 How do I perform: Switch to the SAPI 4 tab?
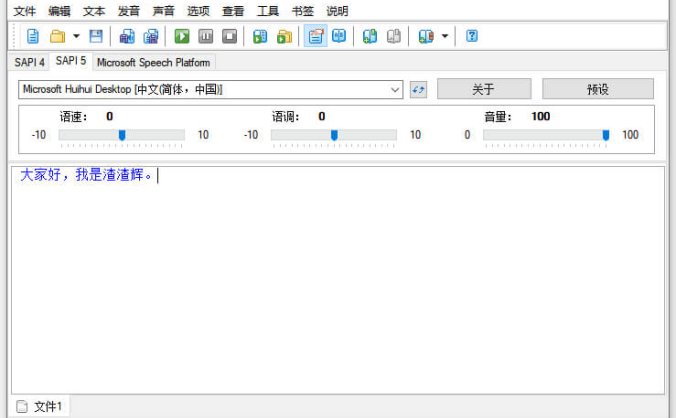tap(29, 62)
